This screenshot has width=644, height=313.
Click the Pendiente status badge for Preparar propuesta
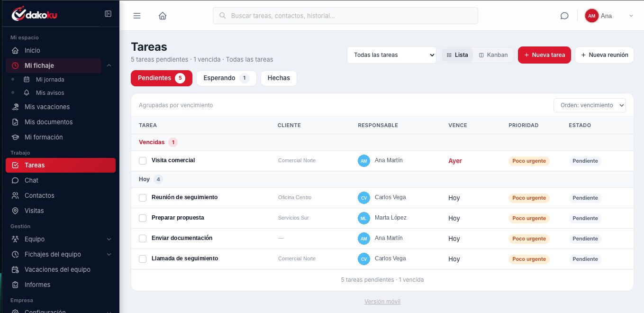pyautogui.click(x=585, y=218)
